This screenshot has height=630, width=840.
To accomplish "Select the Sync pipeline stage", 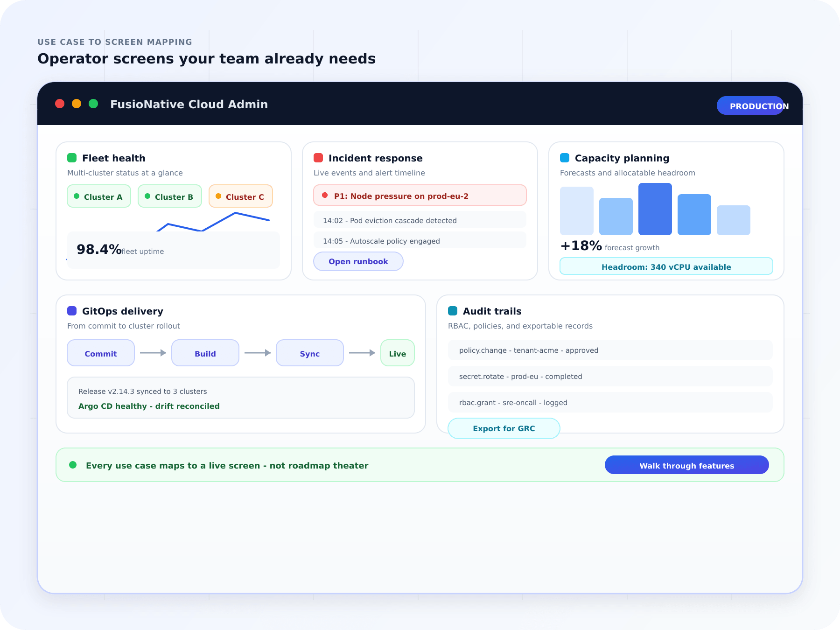I will coord(310,353).
